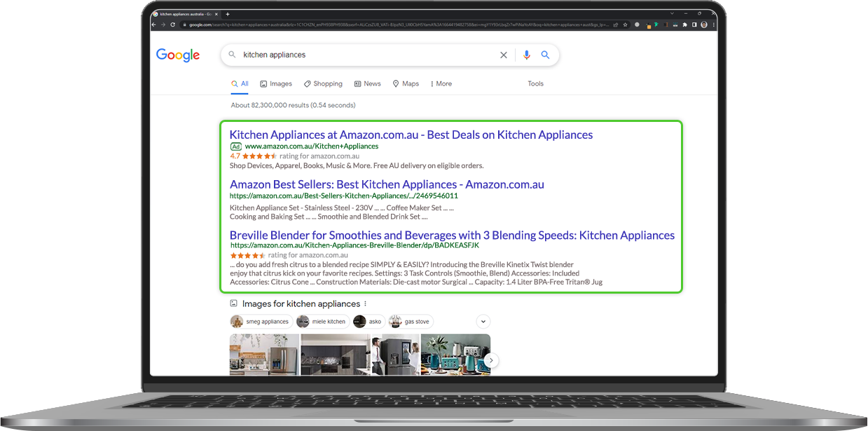Switch to the Shopping tab
868x431 pixels.
click(323, 83)
